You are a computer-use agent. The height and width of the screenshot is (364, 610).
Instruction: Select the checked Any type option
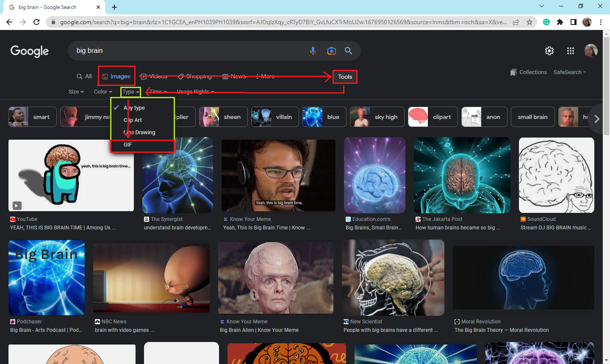click(x=134, y=108)
